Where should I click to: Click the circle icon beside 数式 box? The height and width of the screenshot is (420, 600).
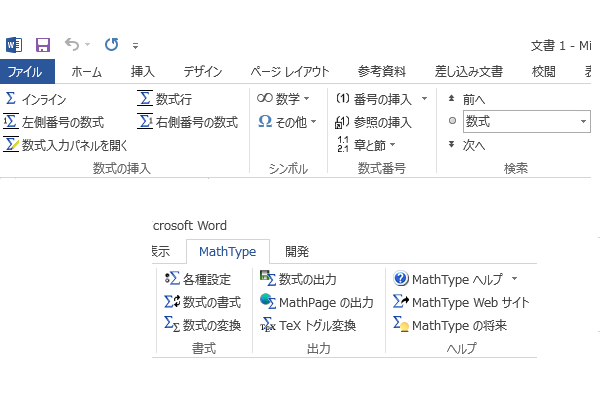(452, 121)
